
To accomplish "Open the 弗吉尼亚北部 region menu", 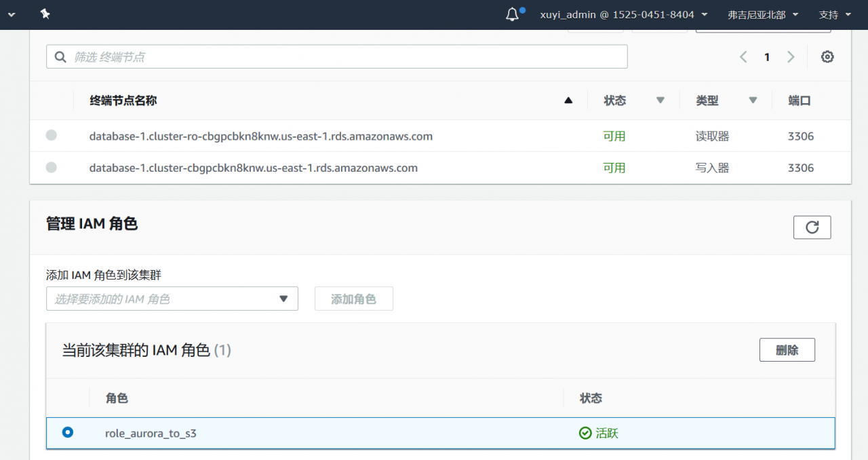I will [763, 14].
